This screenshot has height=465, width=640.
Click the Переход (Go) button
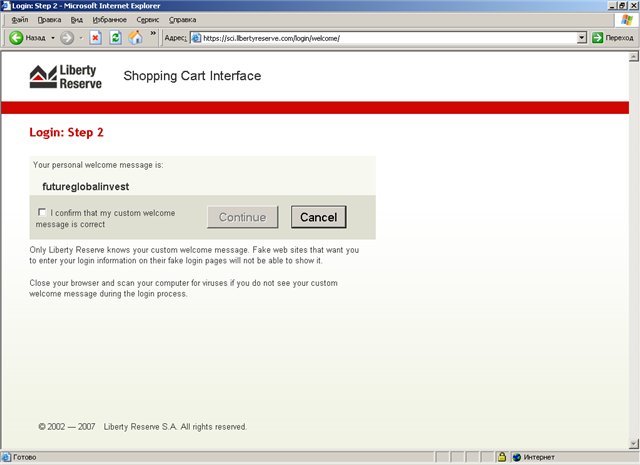coord(612,38)
